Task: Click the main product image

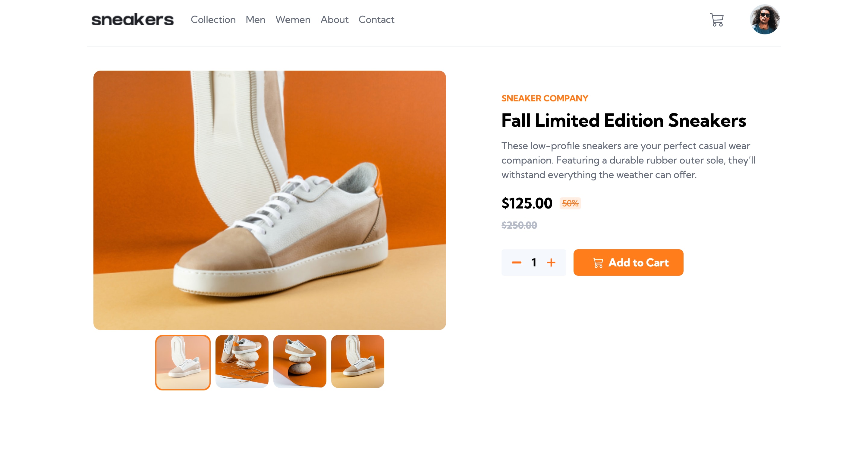Action: pyautogui.click(x=269, y=200)
